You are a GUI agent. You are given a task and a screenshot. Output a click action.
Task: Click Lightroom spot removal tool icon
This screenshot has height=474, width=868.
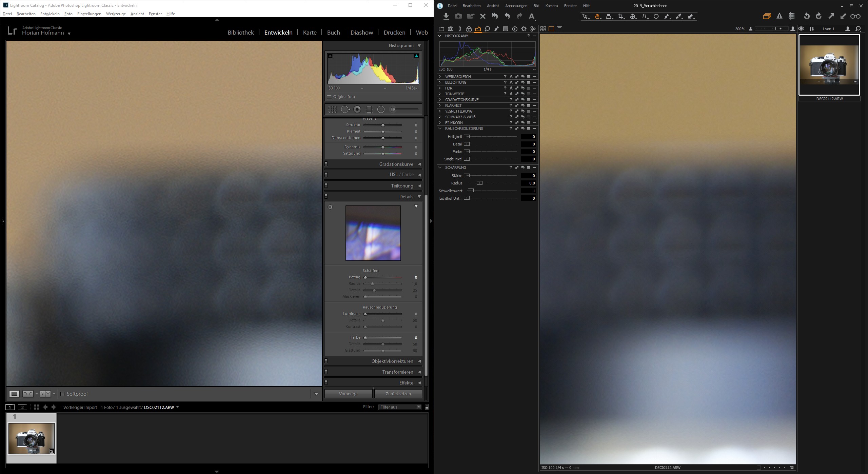point(345,109)
